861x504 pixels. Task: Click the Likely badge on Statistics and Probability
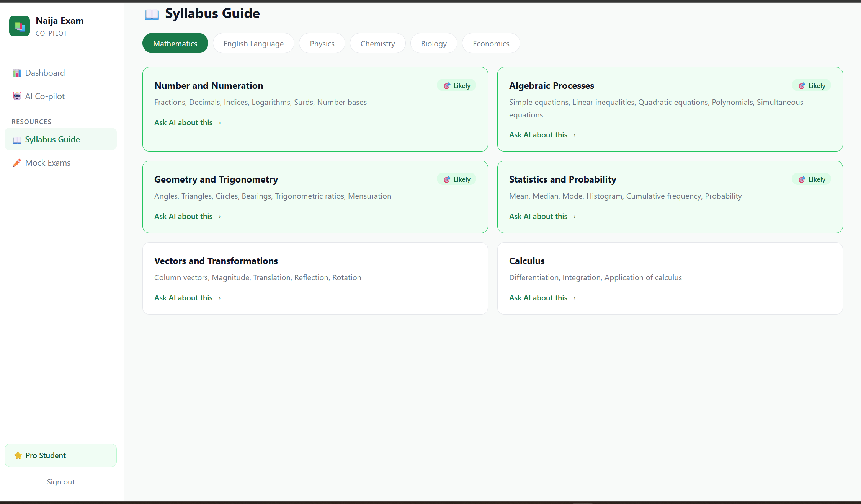coord(811,179)
